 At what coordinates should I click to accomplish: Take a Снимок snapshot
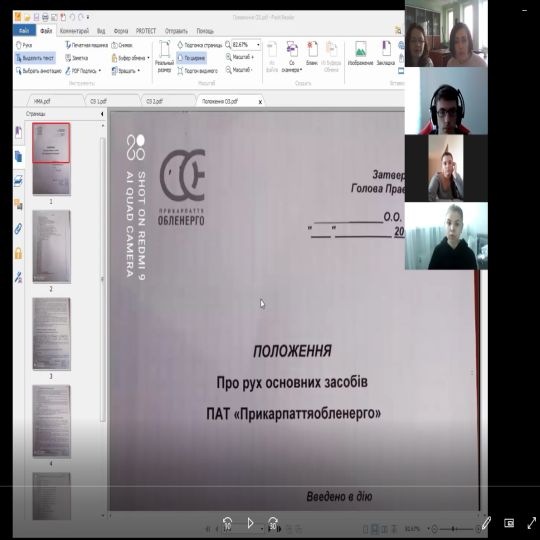click(x=122, y=45)
